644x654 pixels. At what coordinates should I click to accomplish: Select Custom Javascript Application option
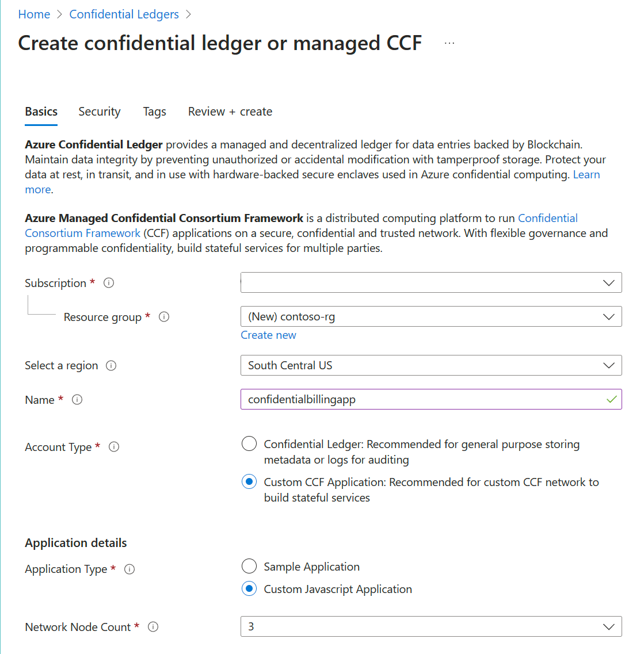(249, 588)
